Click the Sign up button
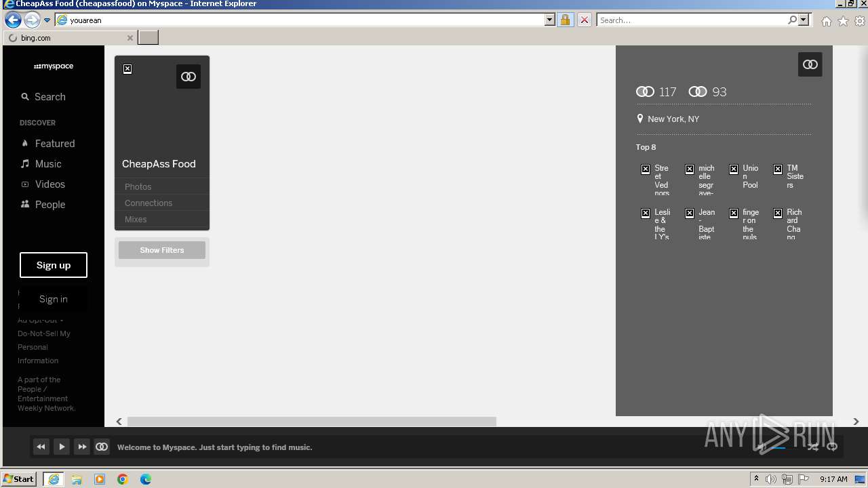 pyautogui.click(x=54, y=265)
